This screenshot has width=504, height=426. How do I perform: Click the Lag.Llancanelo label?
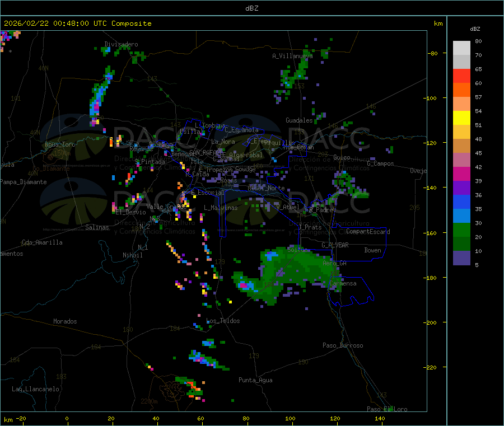coord(36,389)
